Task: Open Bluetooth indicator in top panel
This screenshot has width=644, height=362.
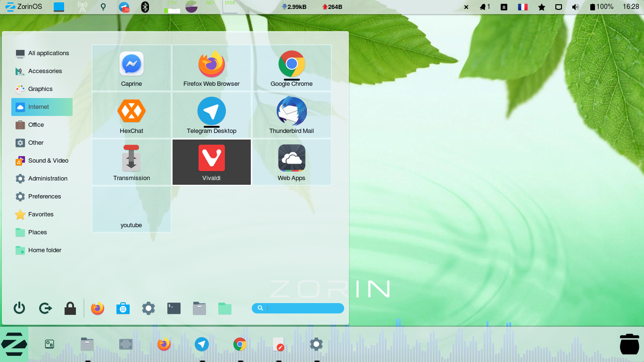Action: [145, 7]
